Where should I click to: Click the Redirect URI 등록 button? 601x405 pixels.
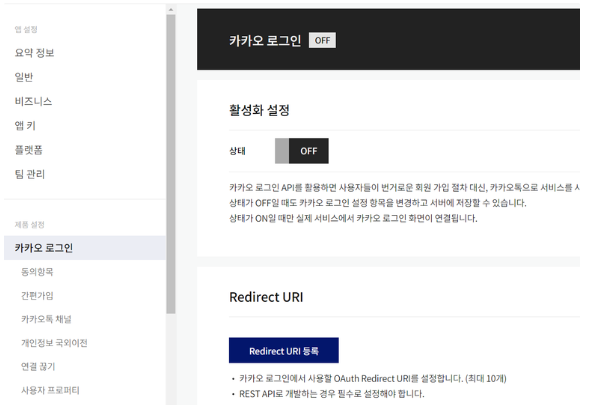284,350
